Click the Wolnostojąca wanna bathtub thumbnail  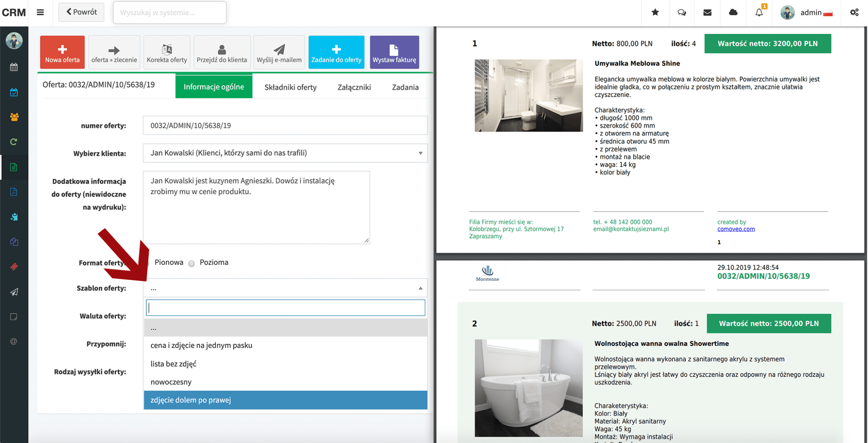529,388
